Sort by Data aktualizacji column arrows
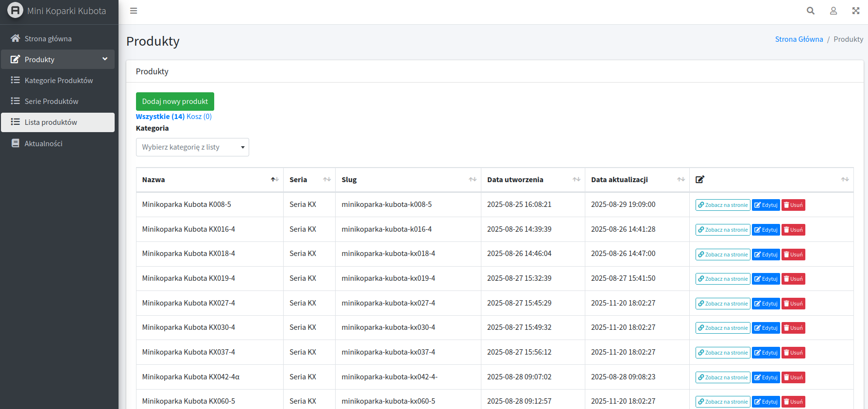868x409 pixels. [681, 180]
